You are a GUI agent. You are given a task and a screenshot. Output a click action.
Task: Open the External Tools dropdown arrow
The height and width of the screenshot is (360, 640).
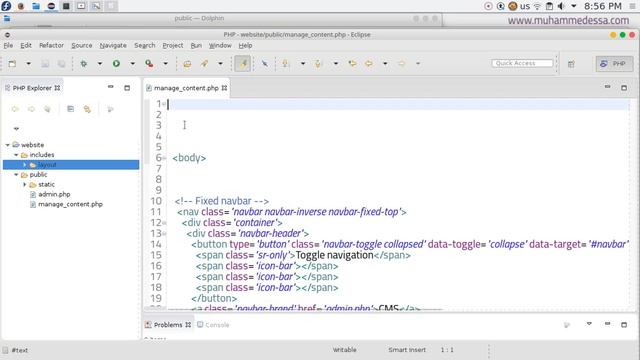[165, 64]
